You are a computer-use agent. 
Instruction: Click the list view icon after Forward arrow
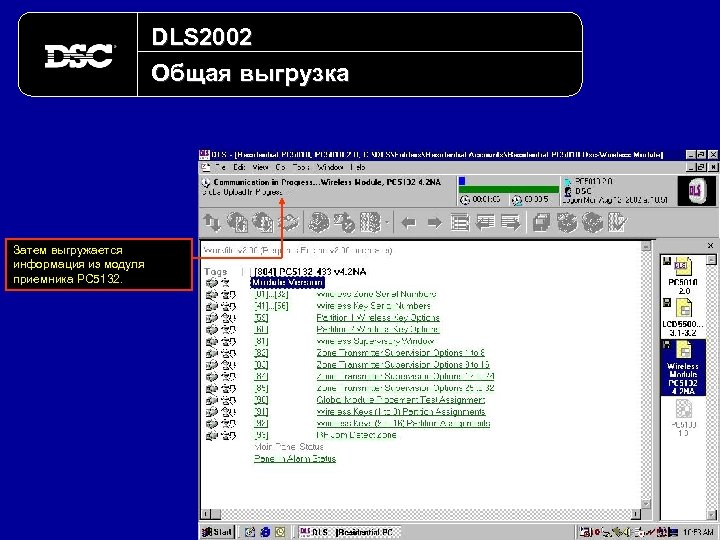coord(460,223)
